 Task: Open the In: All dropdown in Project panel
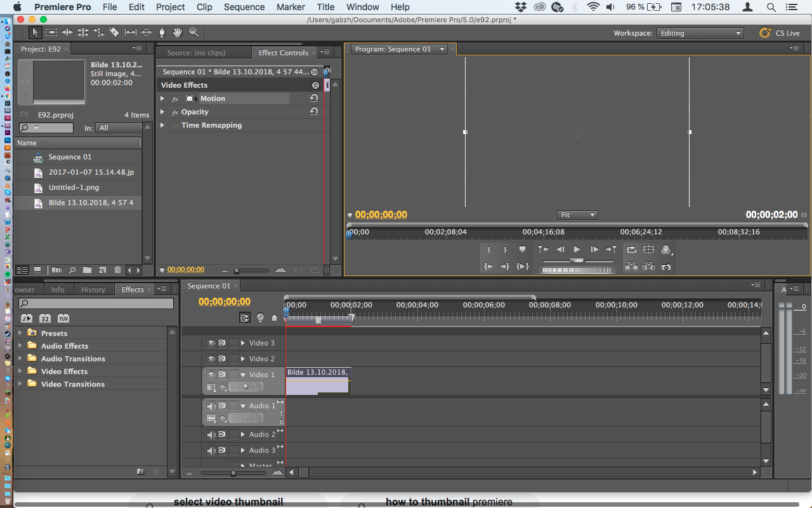(119, 128)
